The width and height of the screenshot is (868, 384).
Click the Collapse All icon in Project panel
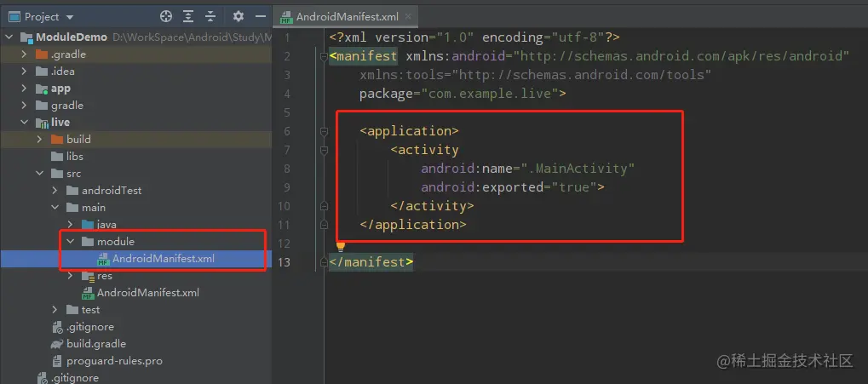coord(210,16)
